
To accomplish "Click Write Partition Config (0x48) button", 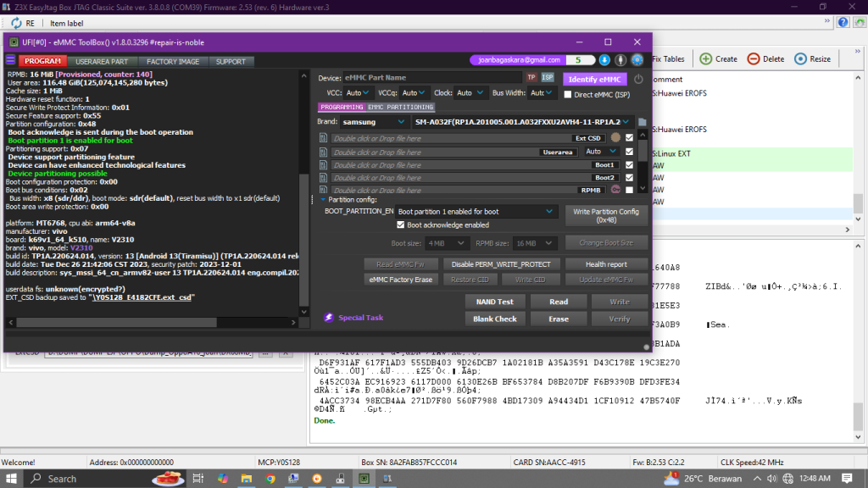I will [x=606, y=215].
